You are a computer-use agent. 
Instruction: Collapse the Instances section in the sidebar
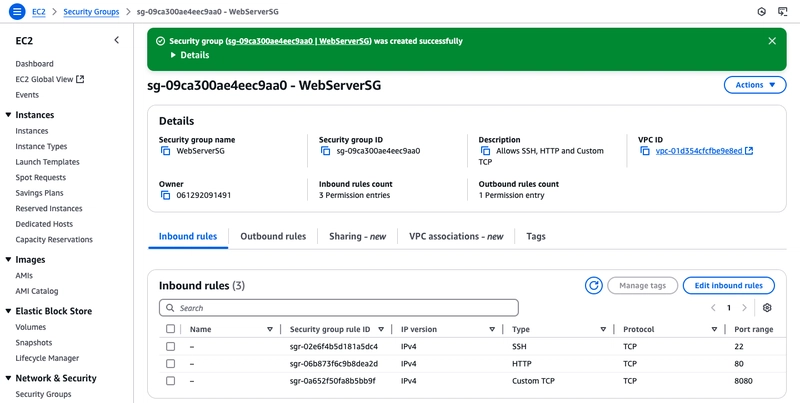point(8,115)
